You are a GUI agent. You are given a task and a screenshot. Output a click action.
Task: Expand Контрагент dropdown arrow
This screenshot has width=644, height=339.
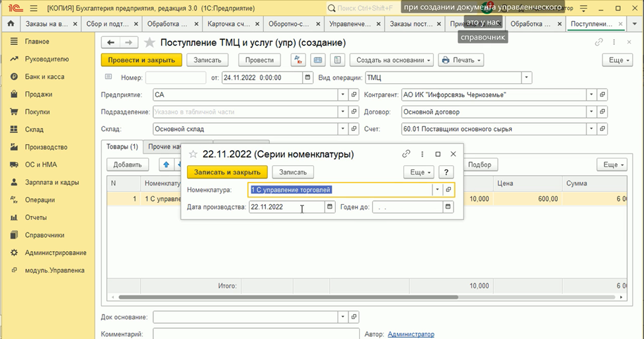pyautogui.click(x=591, y=94)
